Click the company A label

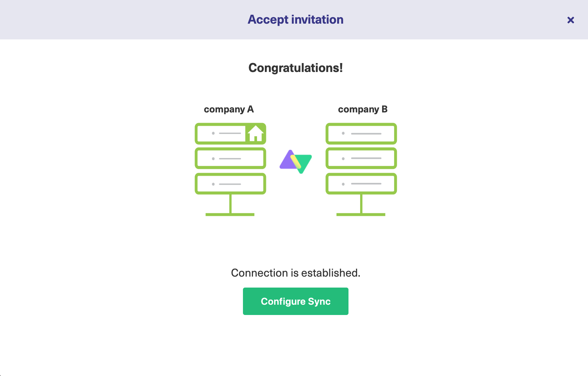(x=229, y=109)
